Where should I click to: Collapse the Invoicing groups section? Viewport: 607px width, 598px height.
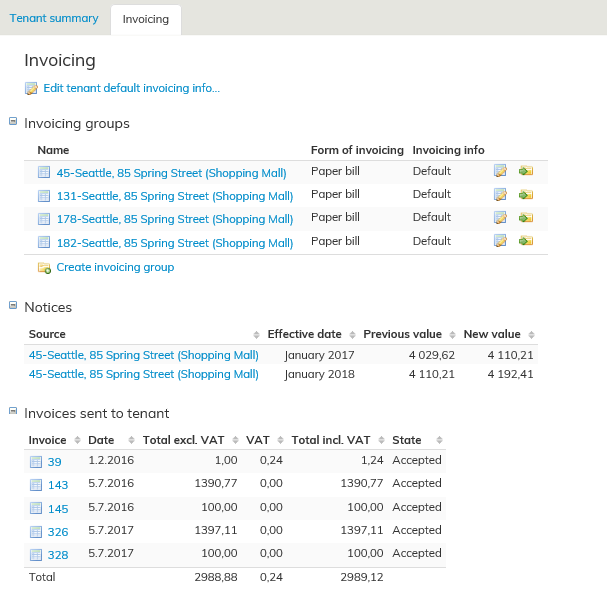click(x=13, y=121)
